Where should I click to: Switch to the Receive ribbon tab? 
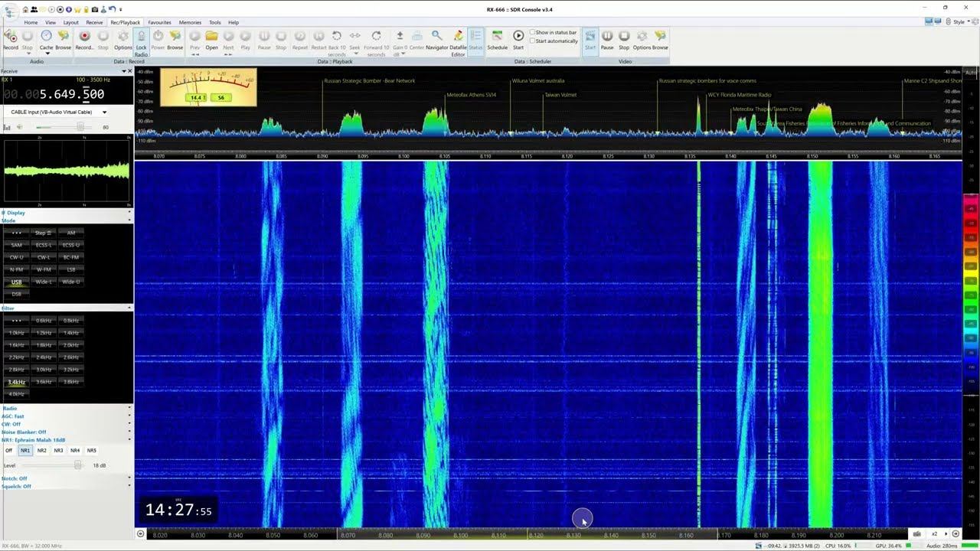[x=94, y=22]
